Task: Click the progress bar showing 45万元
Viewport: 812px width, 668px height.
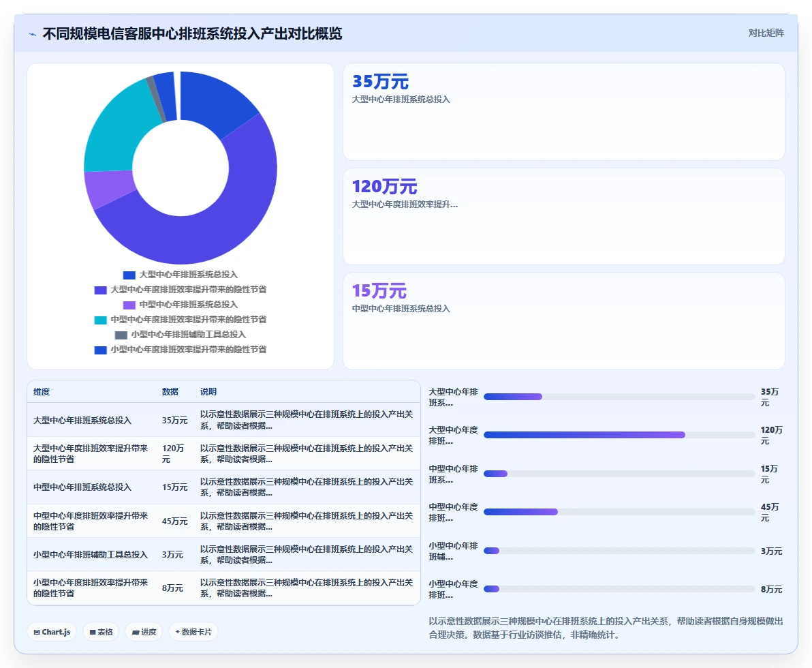Action: pyautogui.click(x=619, y=512)
